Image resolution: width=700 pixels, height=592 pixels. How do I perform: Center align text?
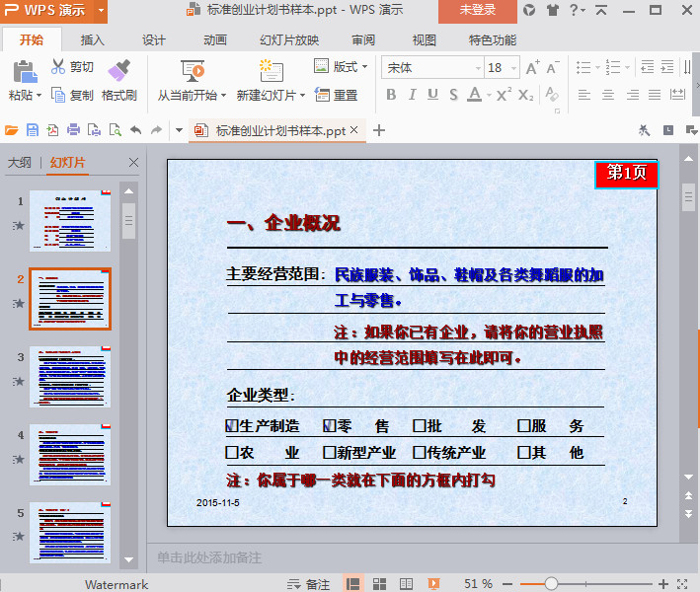pyautogui.click(x=607, y=95)
